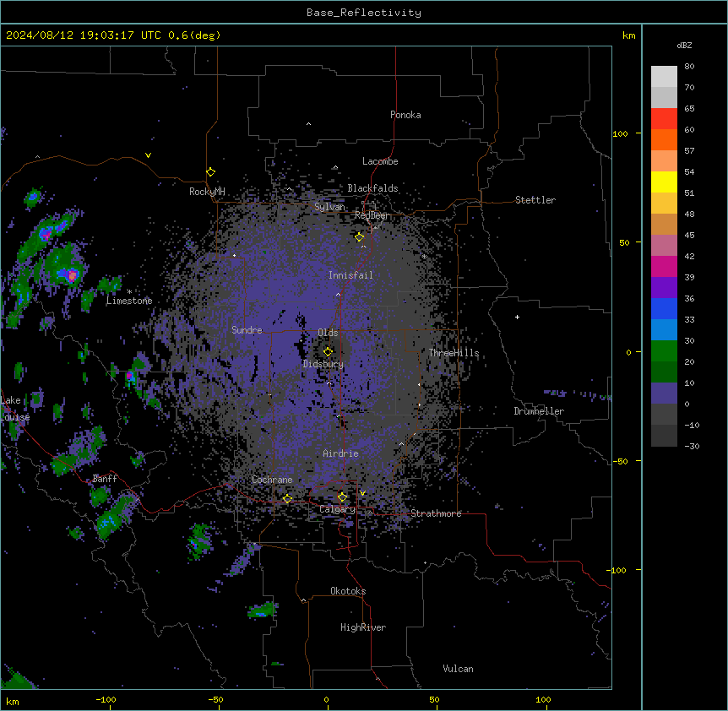Click the legend value 65
This screenshot has height=711, width=728.
tap(689, 109)
